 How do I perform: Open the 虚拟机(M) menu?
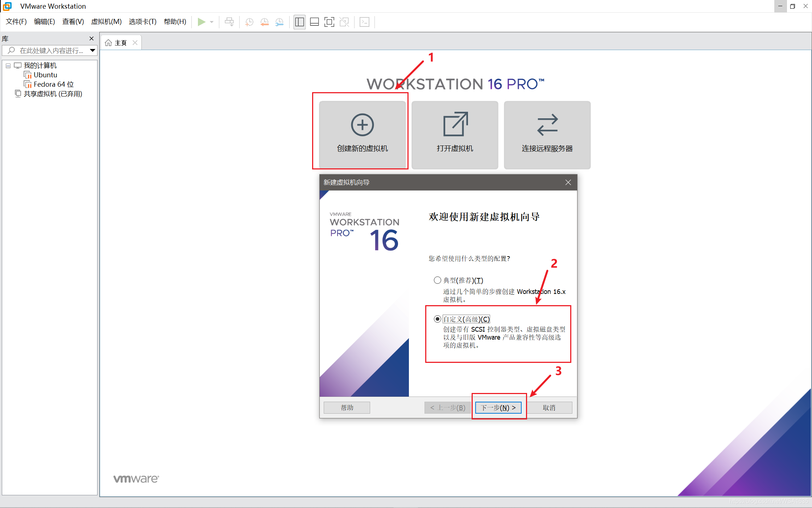point(106,22)
